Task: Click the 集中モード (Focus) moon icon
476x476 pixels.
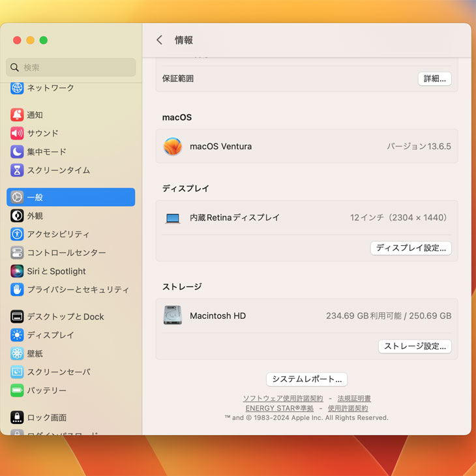Action: point(17,152)
